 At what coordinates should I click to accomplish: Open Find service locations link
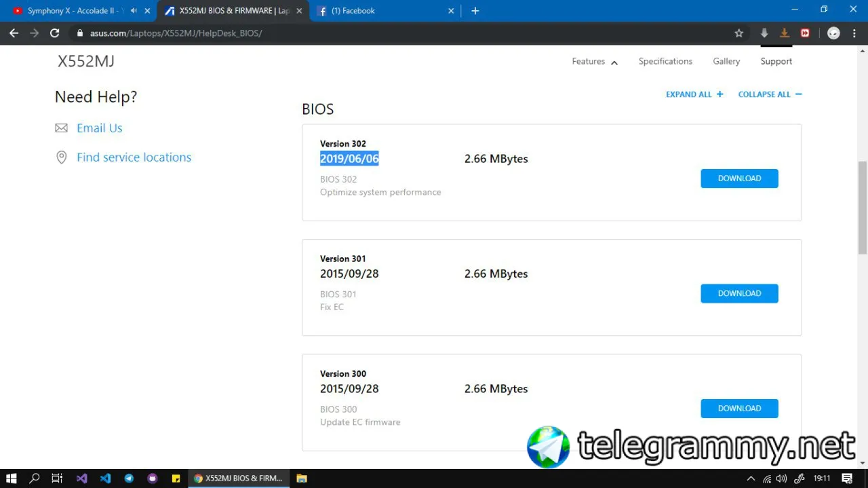(x=134, y=157)
